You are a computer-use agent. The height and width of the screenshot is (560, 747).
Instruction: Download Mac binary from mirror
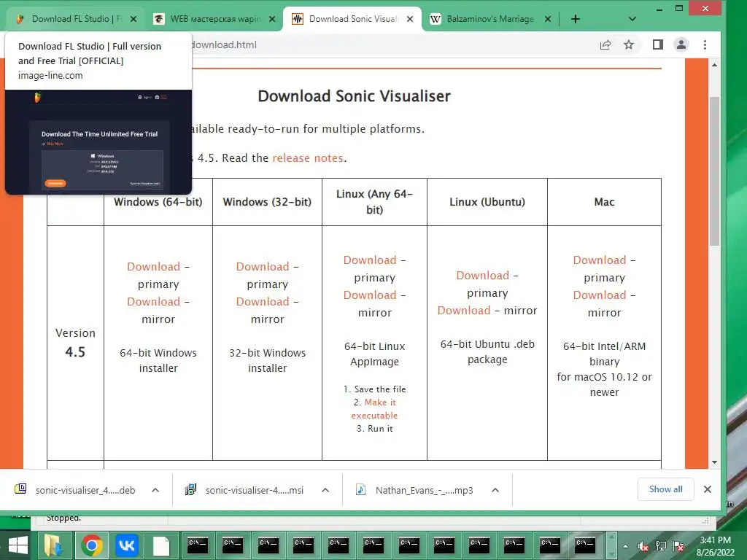coord(600,295)
